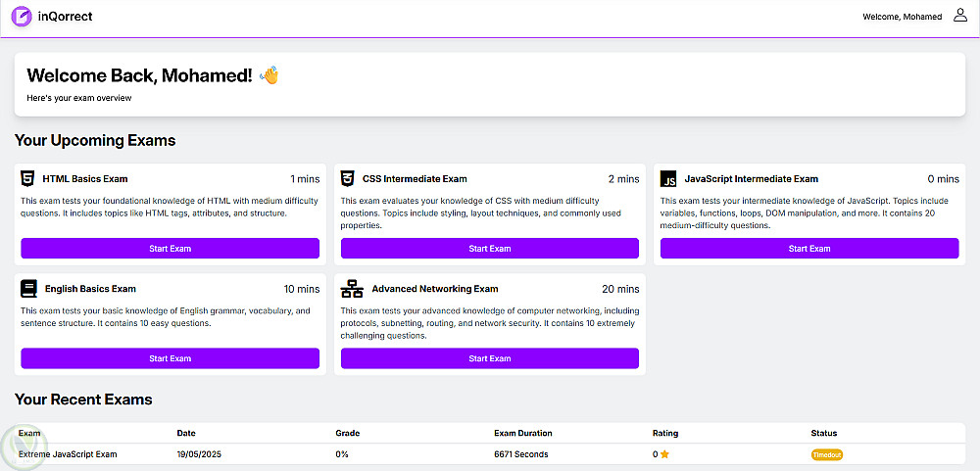This screenshot has height=471, width=980.
Task: Click the 6671 Seconds duration cell
Action: pyautogui.click(x=521, y=454)
